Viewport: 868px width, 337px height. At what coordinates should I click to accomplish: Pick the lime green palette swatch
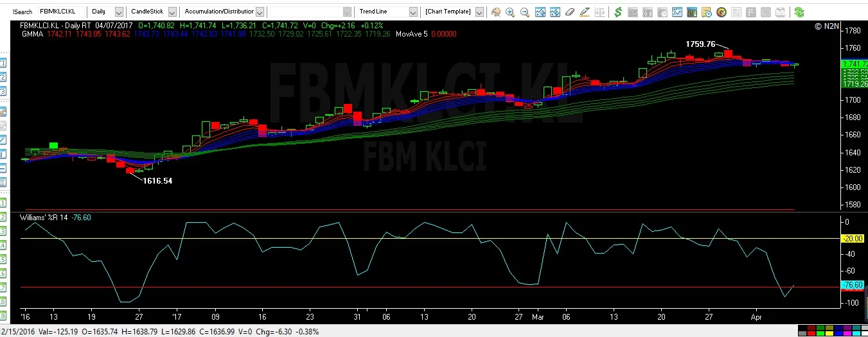[x=820, y=333]
